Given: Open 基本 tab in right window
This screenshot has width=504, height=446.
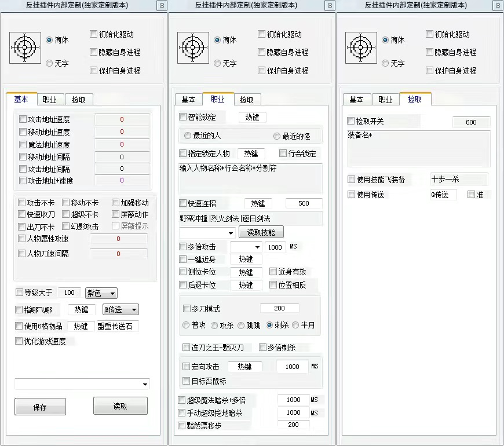Looking at the screenshot, I should [x=356, y=100].
